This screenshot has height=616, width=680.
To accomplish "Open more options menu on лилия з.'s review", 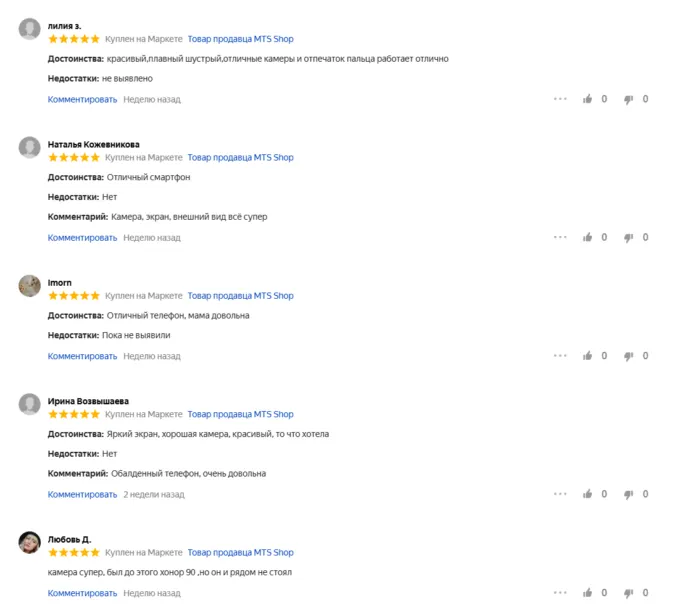I will coord(560,99).
